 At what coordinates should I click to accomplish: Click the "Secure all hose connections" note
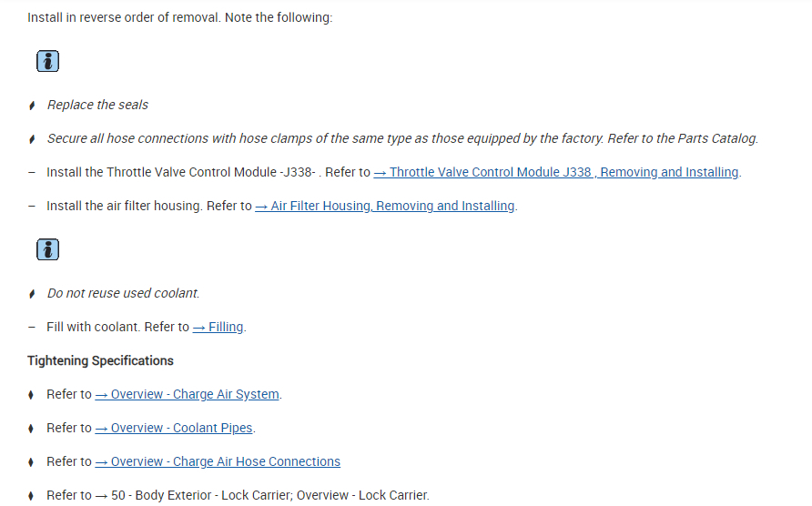point(402,138)
